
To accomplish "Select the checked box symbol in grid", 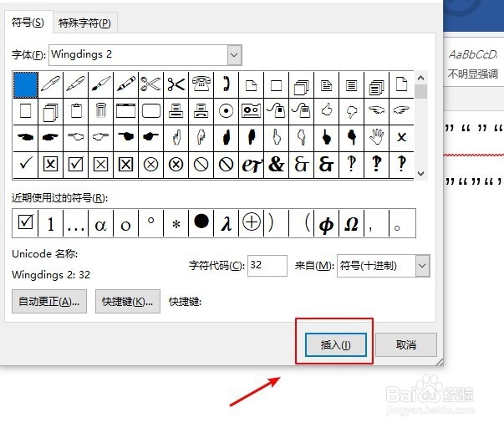I will tap(76, 165).
